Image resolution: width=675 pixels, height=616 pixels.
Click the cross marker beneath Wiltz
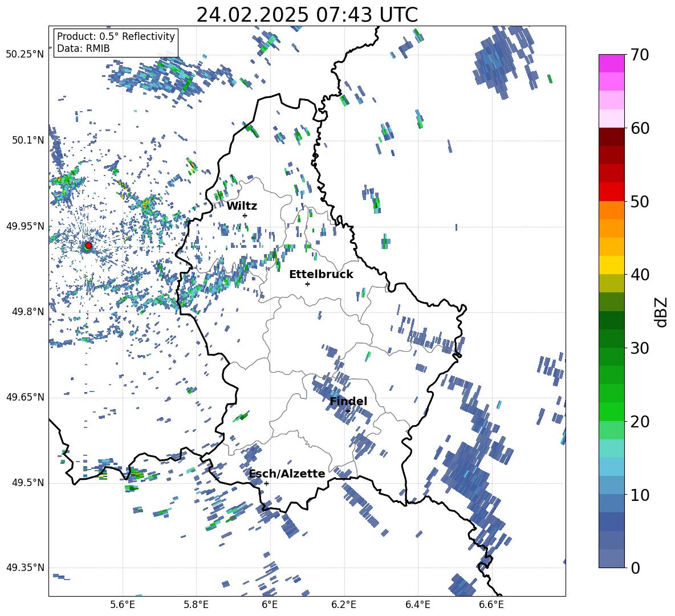(x=245, y=215)
